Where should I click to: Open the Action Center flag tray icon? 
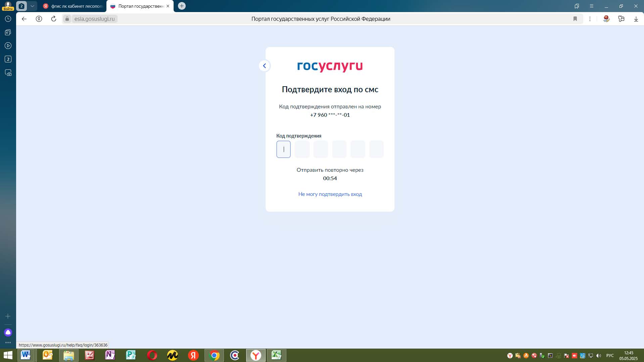(566, 356)
